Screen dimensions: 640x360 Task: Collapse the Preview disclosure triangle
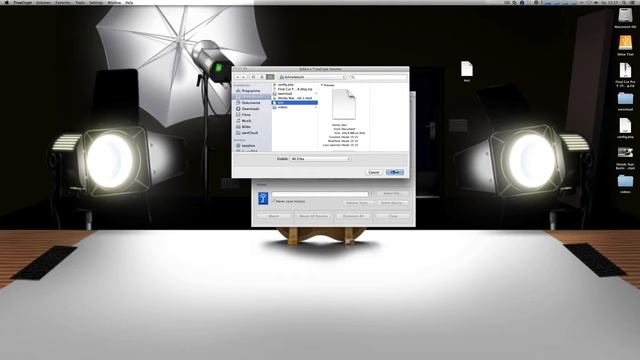point(322,85)
